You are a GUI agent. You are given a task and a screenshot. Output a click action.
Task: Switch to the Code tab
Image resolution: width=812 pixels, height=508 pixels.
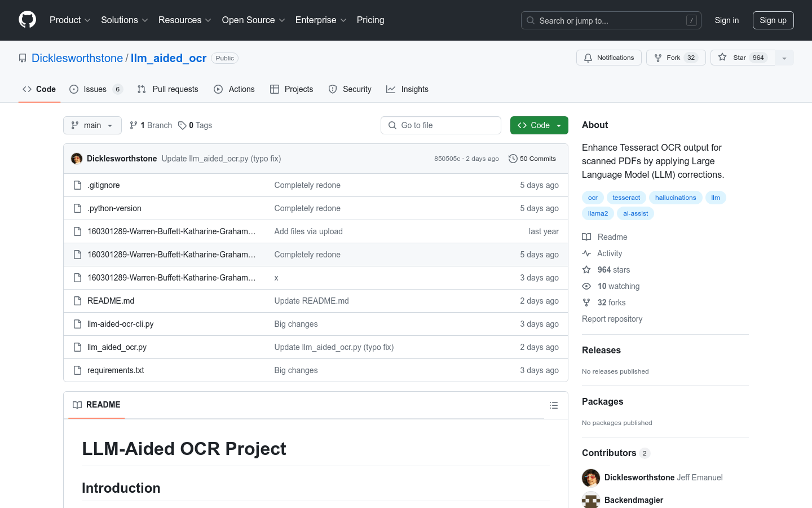[39, 89]
